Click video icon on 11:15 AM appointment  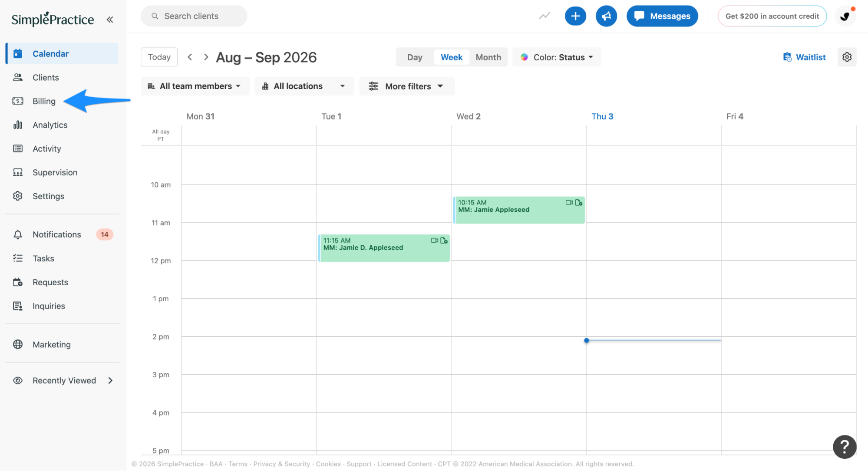(x=434, y=240)
